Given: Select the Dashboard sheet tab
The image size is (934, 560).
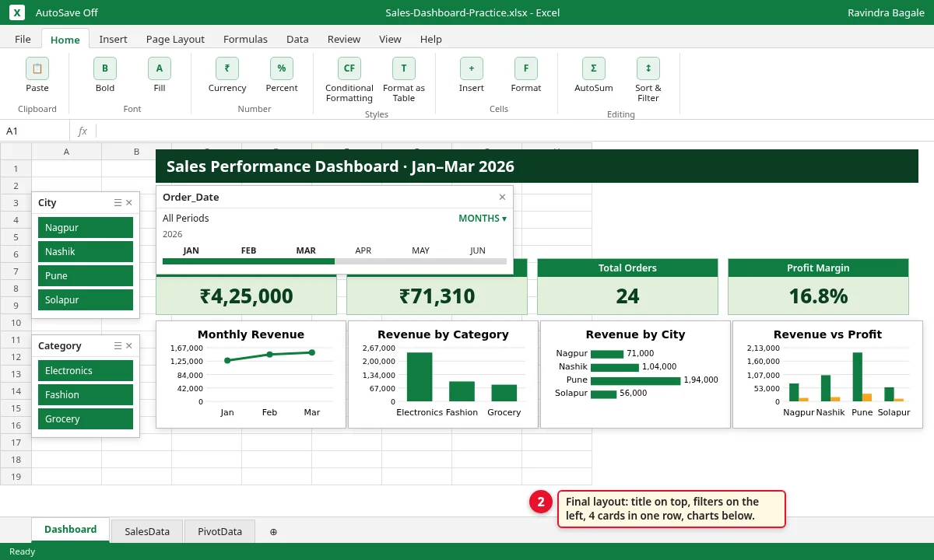Looking at the screenshot, I should tap(70, 530).
